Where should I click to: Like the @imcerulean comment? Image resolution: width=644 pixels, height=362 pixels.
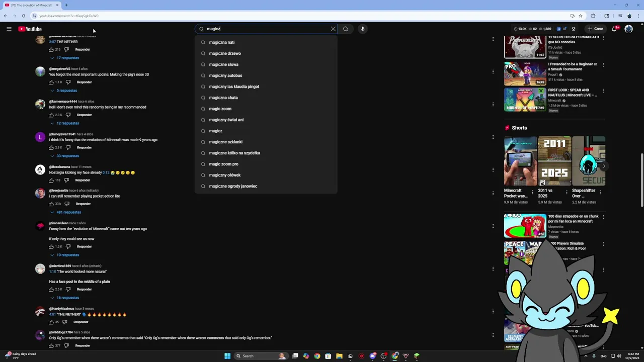click(51, 246)
